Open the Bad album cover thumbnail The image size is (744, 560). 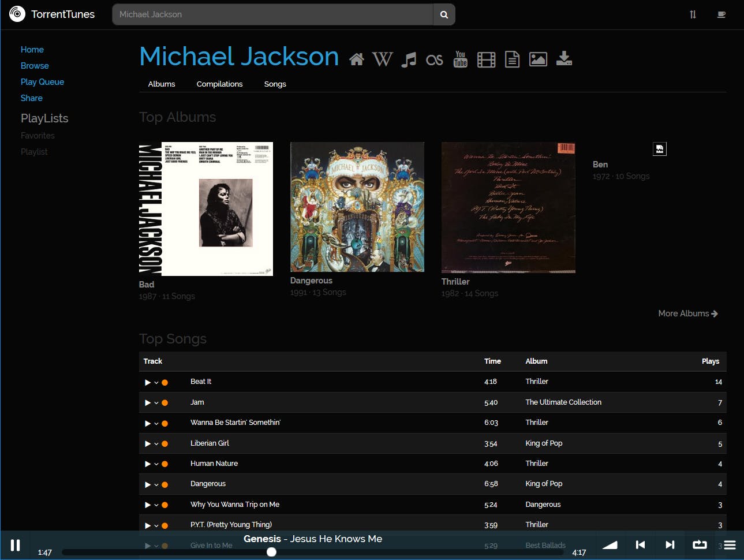(206, 209)
